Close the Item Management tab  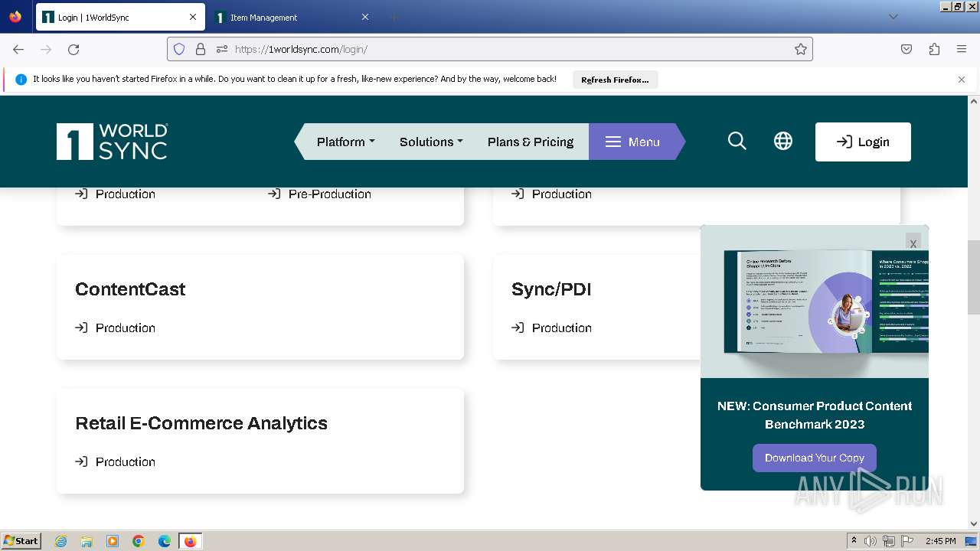click(x=365, y=17)
